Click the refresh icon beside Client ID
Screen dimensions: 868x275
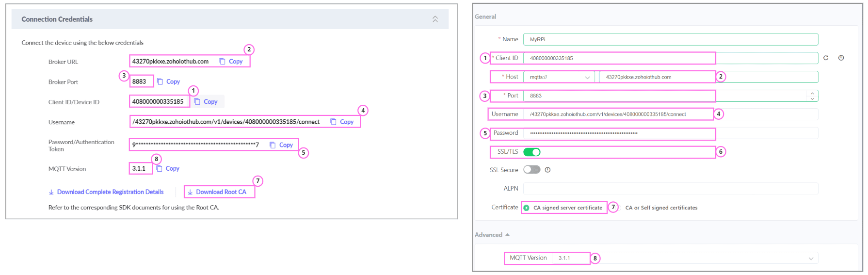tap(826, 58)
